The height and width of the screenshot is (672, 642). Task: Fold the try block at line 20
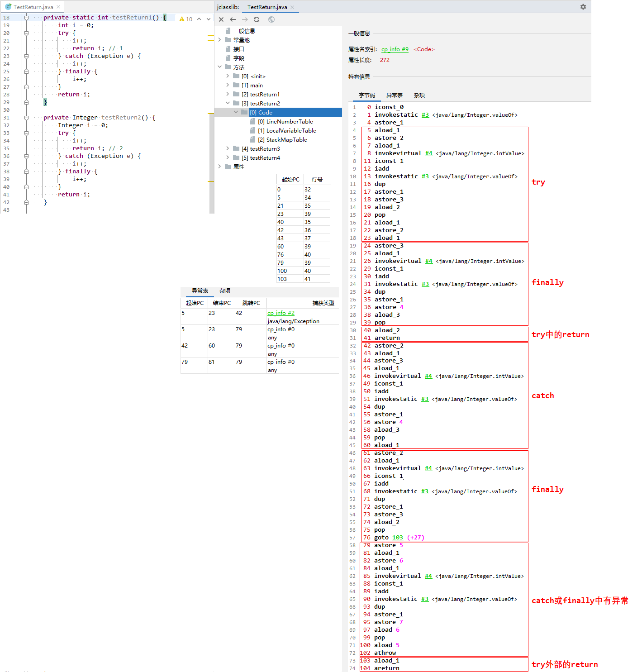(x=26, y=33)
